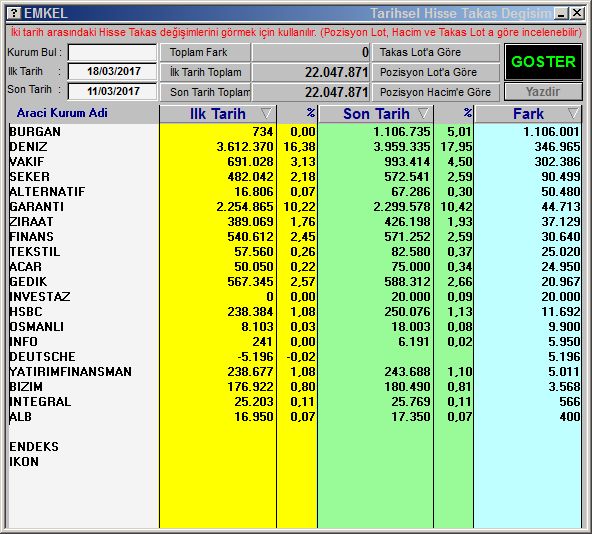Select the VAKIF row name
592x534 pixels.
point(27,162)
